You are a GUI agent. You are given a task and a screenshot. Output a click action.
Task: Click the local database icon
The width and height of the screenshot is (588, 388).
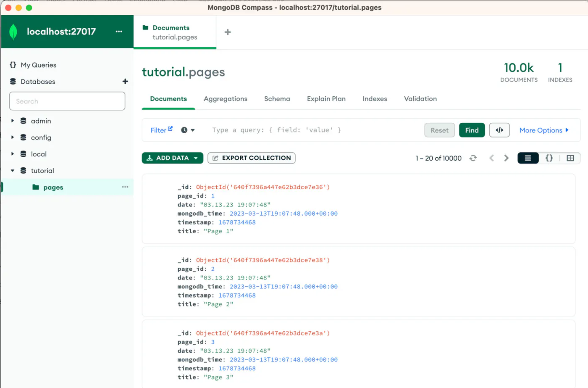click(24, 154)
